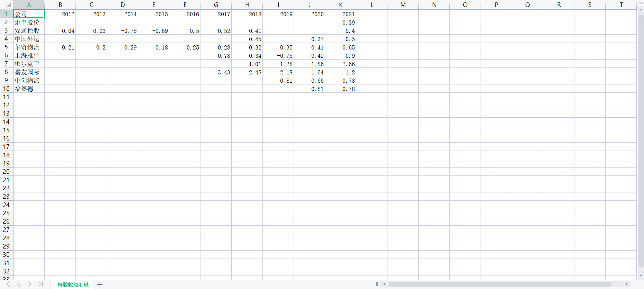Click cell containing 公司

pyautogui.click(x=29, y=14)
